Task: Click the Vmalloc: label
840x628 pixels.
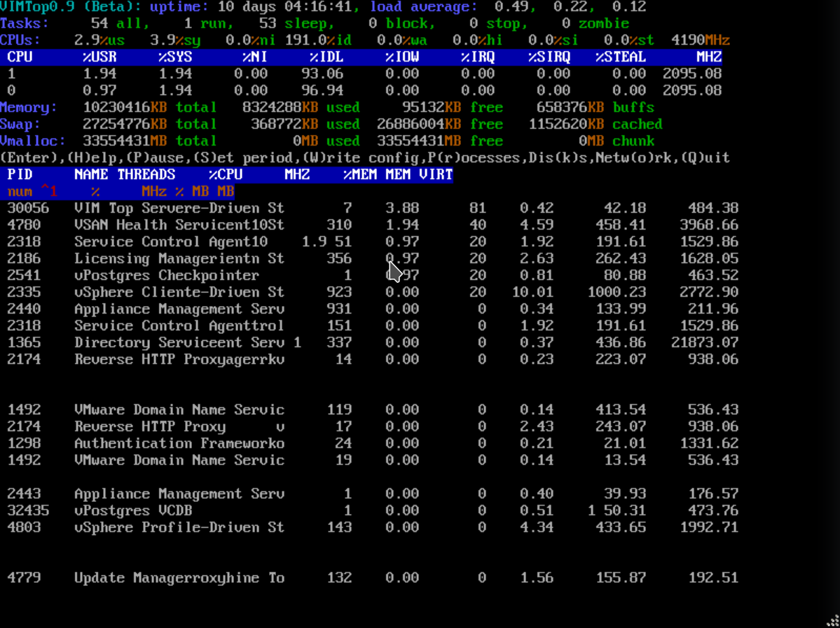Action: click(33, 141)
